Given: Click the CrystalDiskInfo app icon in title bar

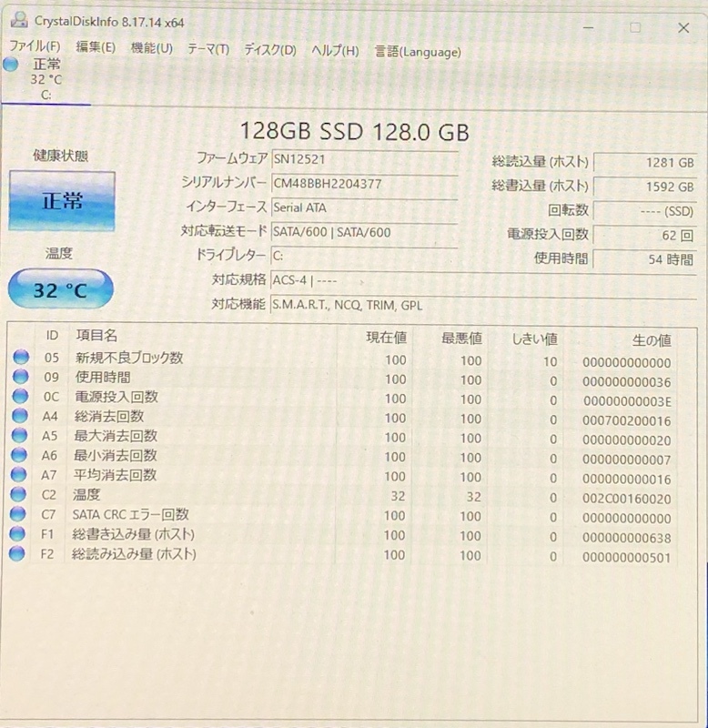Looking at the screenshot, I should point(19,19).
